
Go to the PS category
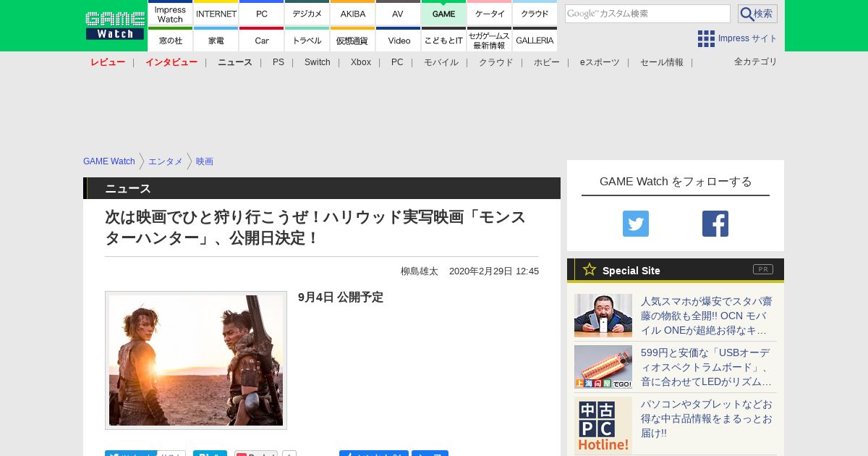(278, 62)
